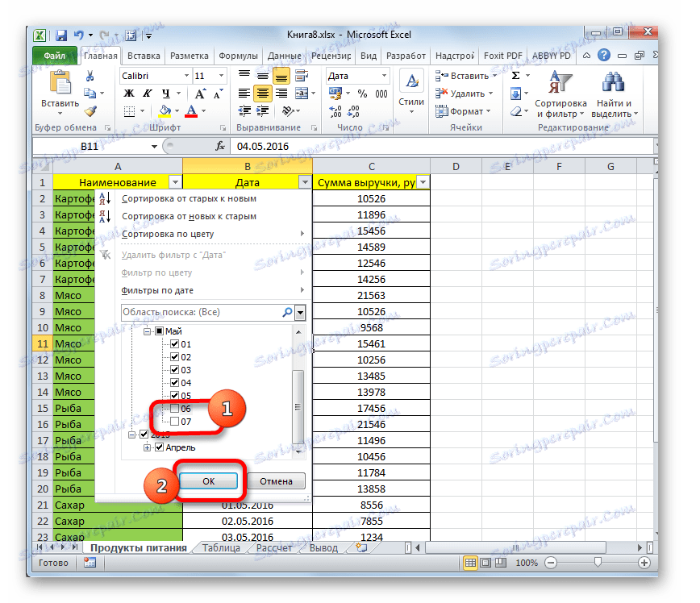Open filter dropdown for Дата column
The image size is (700, 603).
coord(305,182)
